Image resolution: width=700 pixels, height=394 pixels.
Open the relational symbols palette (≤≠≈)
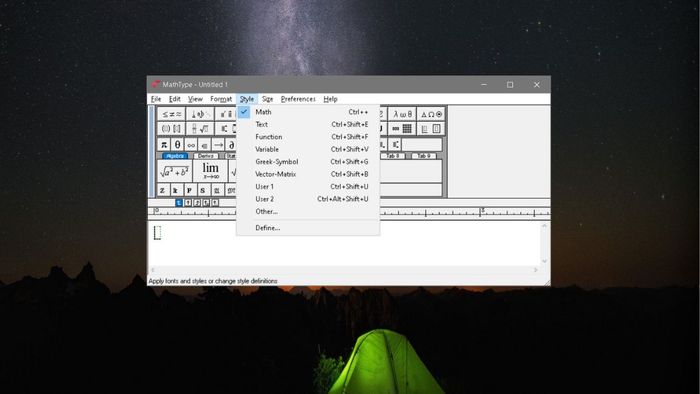tap(172, 114)
